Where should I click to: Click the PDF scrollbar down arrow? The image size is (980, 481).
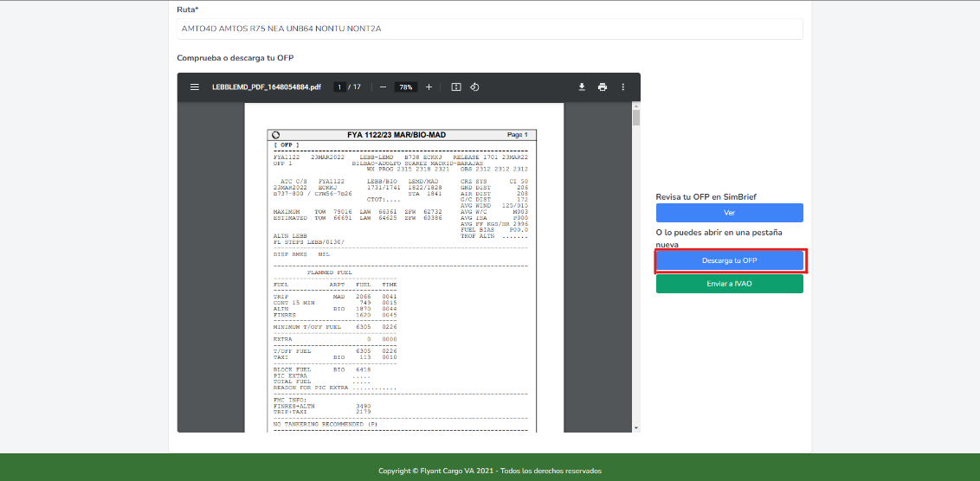click(636, 428)
